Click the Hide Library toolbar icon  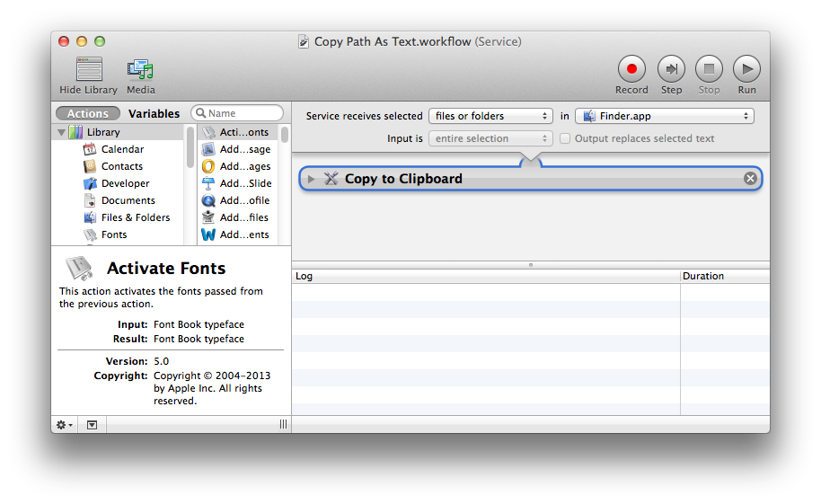(x=89, y=69)
